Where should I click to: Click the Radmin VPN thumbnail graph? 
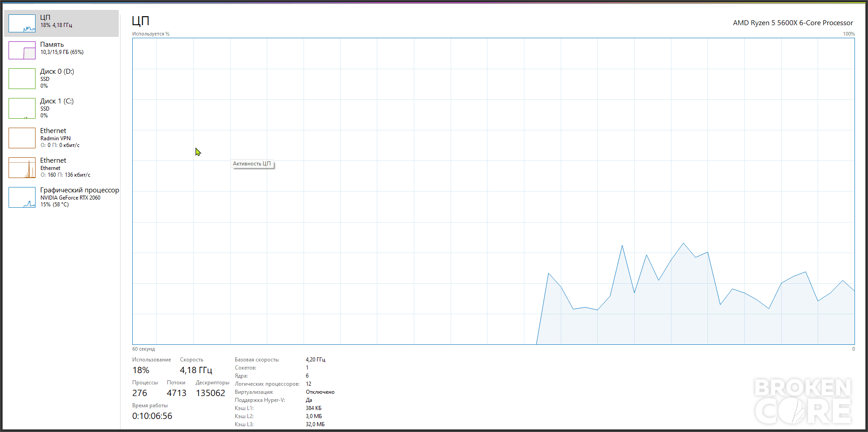click(x=22, y=138)
